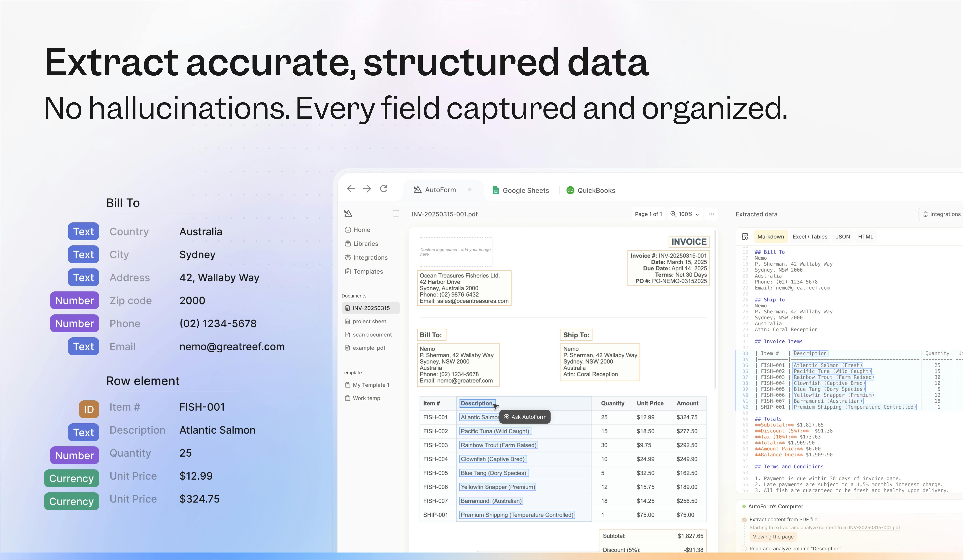Open the project sheet document

pos(366,321)
